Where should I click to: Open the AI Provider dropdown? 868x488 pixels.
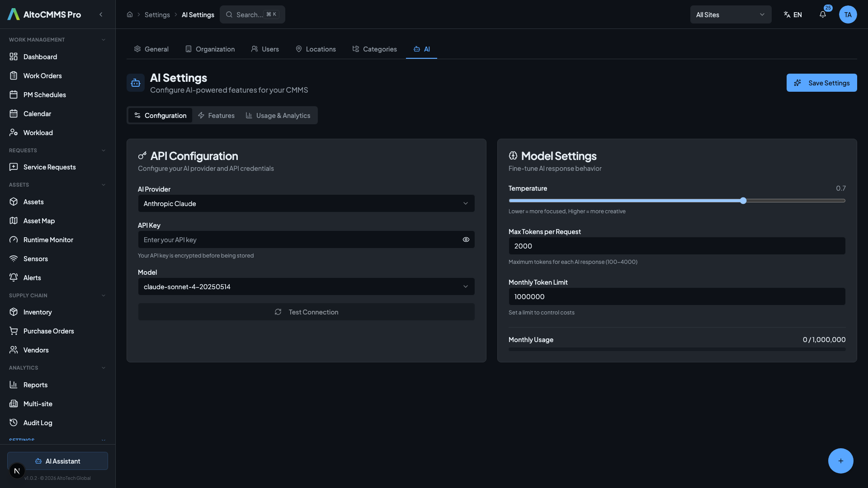(x=306, y=203)
